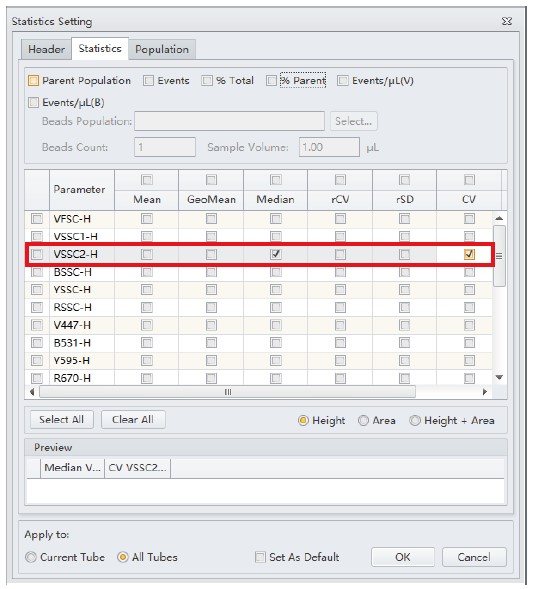The height and width of the screenshot is (589, 537).
Task: Click table scroll down arrow
Action: click(499, 377)
